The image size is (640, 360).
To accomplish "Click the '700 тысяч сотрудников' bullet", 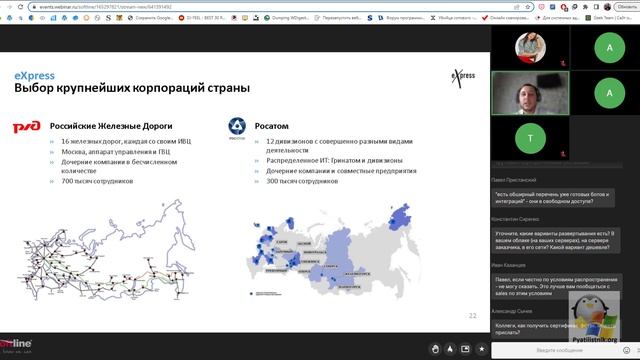I will (x=97, y=181).
